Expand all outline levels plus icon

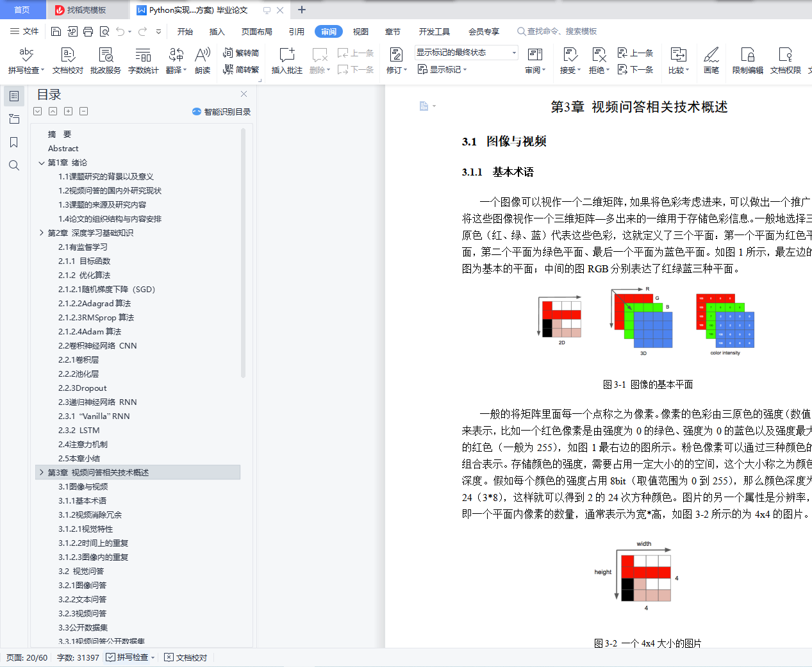tap(68, 111)
